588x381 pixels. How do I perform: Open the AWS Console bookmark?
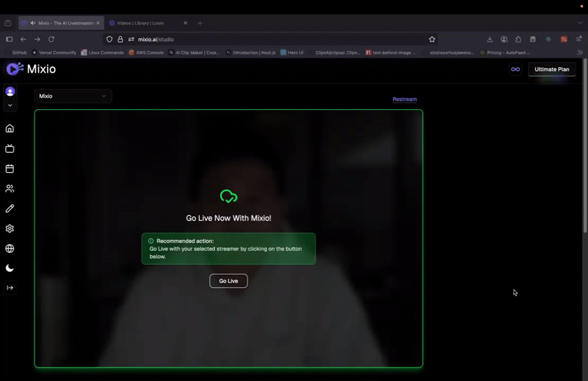point(146,52)
